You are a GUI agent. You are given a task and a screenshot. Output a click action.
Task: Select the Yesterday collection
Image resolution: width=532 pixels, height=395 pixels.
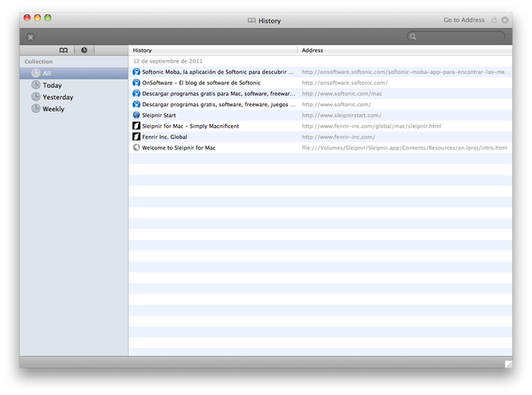74,97
